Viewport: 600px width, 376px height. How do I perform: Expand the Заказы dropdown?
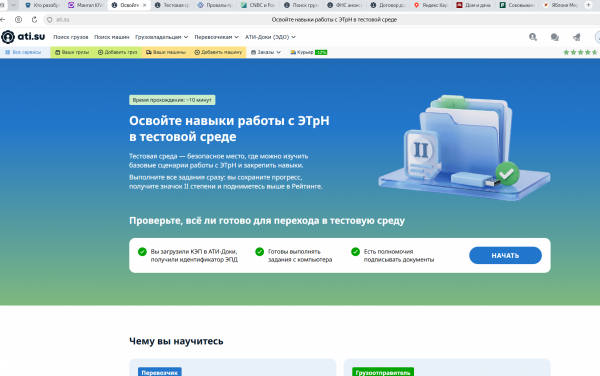click(x=266, y=52)
